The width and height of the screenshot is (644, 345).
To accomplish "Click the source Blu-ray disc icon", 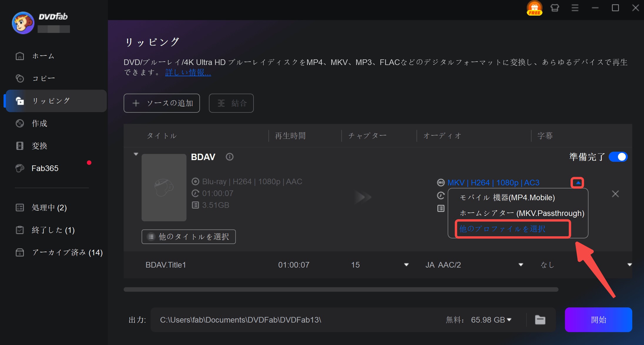I will (195, 182).
